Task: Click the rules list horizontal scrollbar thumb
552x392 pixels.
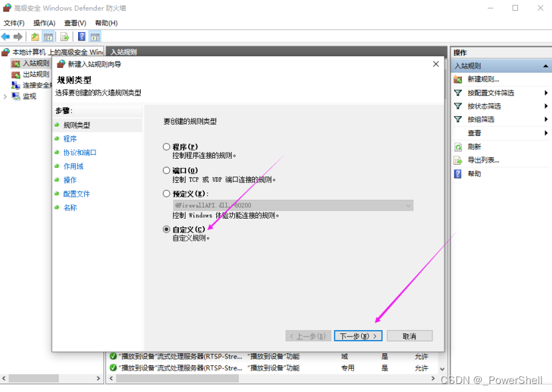Action: pyautogui.click(x=178, y=379)
